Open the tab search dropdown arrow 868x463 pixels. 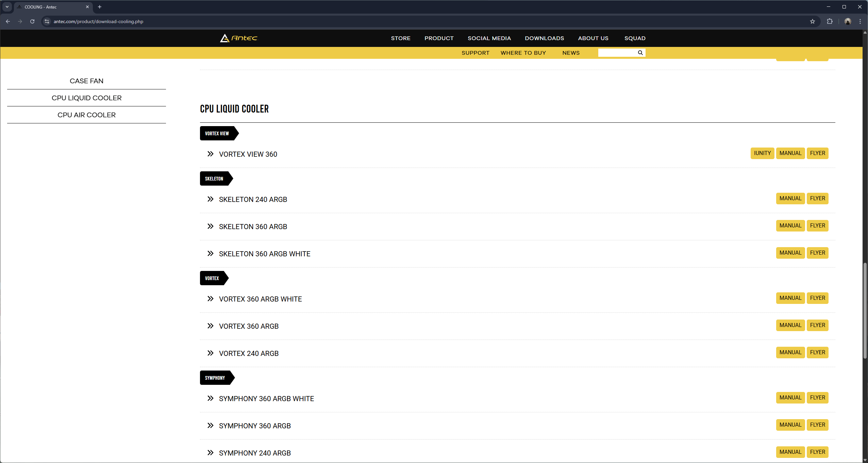click(7, 7)
